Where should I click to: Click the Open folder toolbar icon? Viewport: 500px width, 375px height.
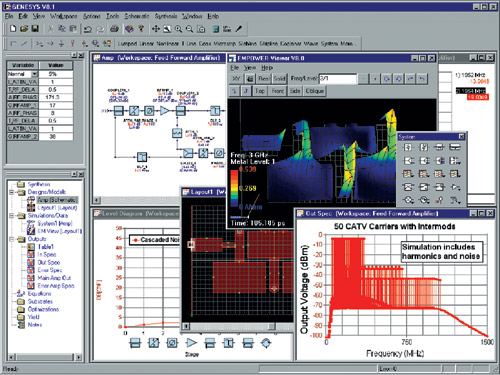tap(24, 29)
